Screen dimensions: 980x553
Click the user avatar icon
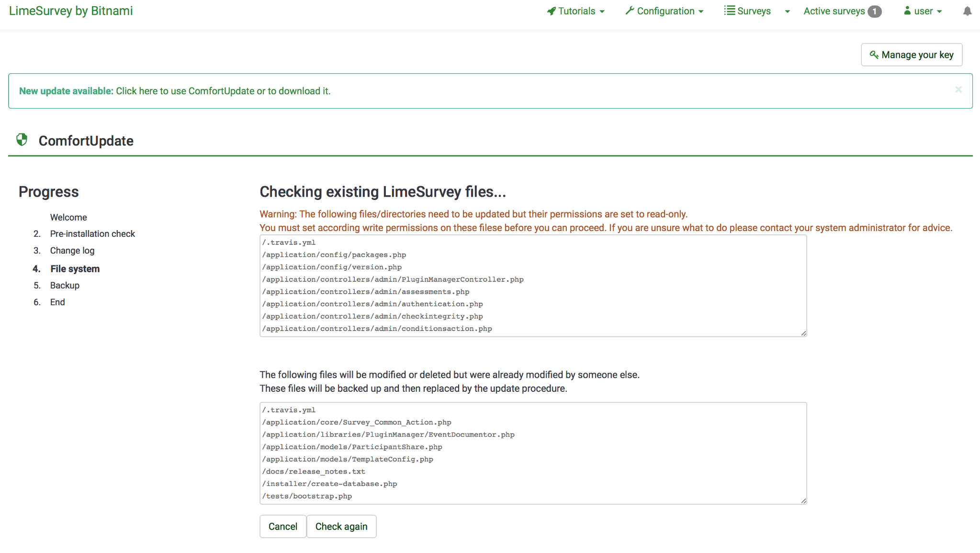907,11
